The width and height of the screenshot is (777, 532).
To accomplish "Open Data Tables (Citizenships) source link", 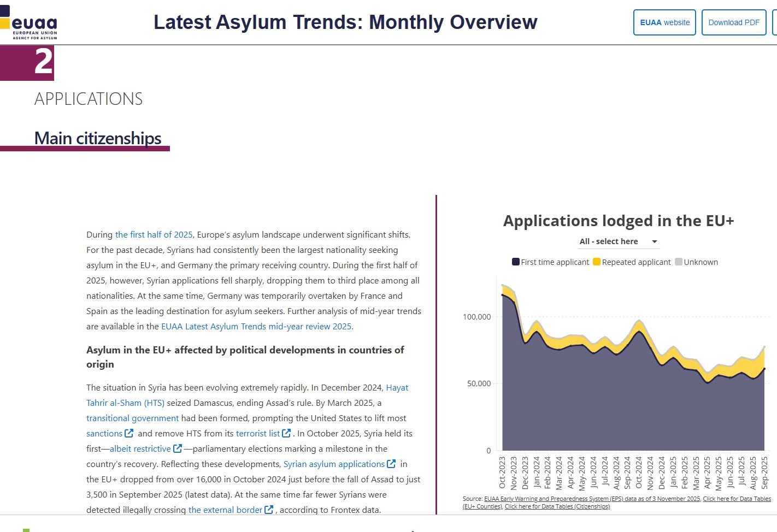I will click(x=557, y=506).
